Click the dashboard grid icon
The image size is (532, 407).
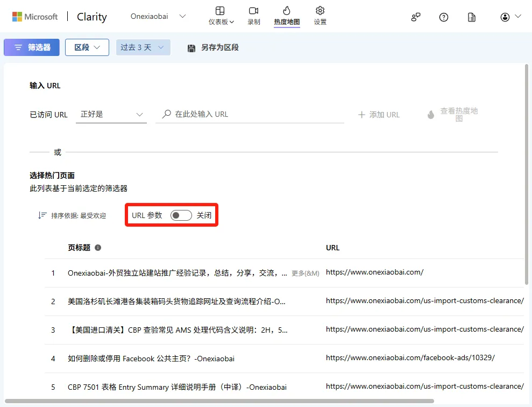[220, 11]
